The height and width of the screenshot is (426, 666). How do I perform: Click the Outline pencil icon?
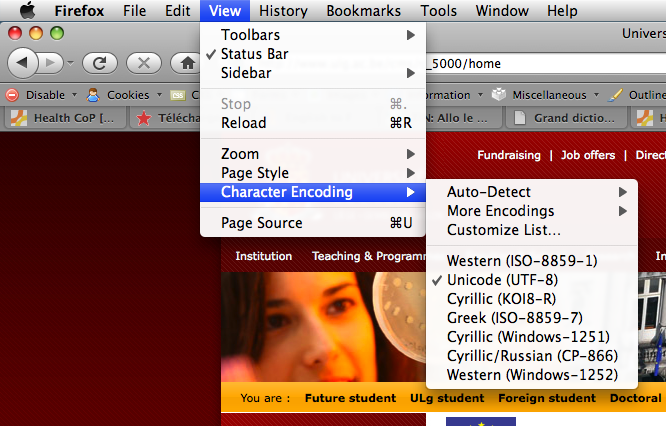coord(615,95)
